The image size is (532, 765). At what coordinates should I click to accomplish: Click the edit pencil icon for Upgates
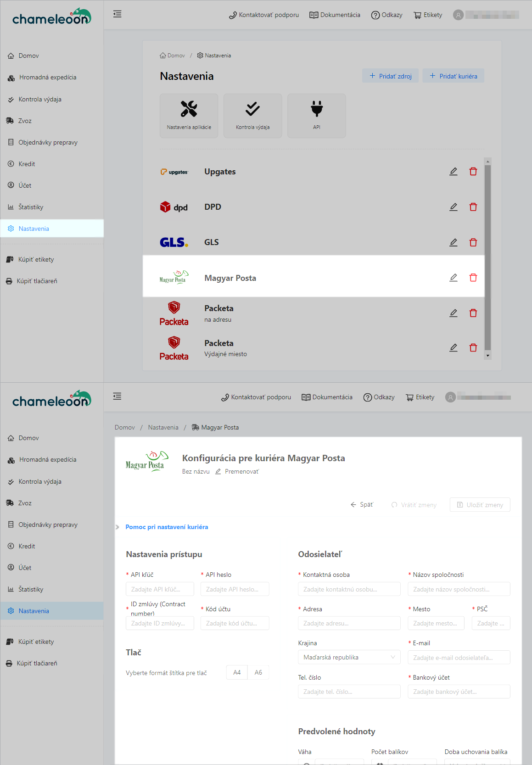tap(453, 172)
